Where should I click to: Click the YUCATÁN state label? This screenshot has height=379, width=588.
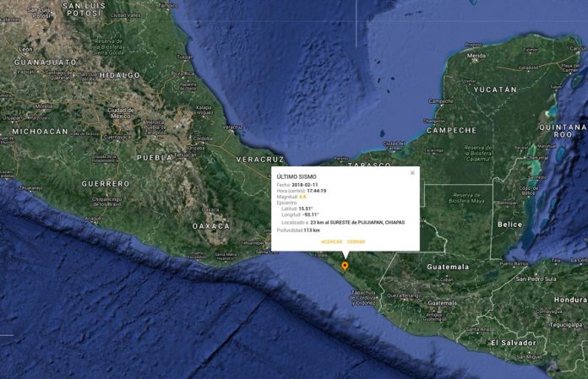click(x=495, y=89)
